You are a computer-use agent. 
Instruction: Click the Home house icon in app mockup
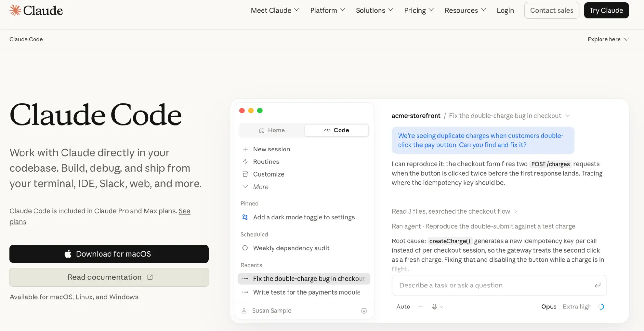(262, 130)
